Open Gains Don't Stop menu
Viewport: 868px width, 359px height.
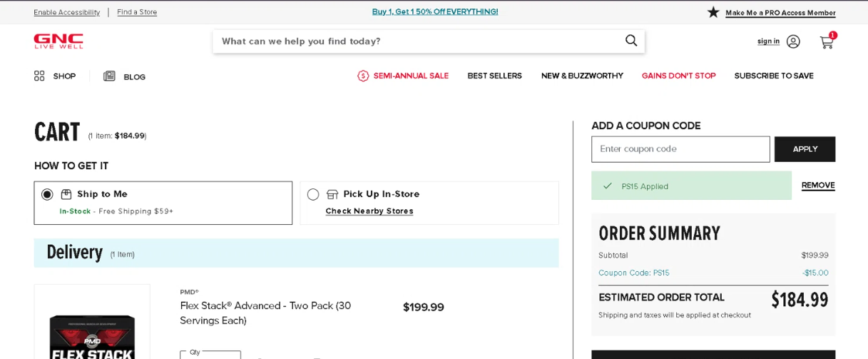pyautogui.click(x=678, y=76)
